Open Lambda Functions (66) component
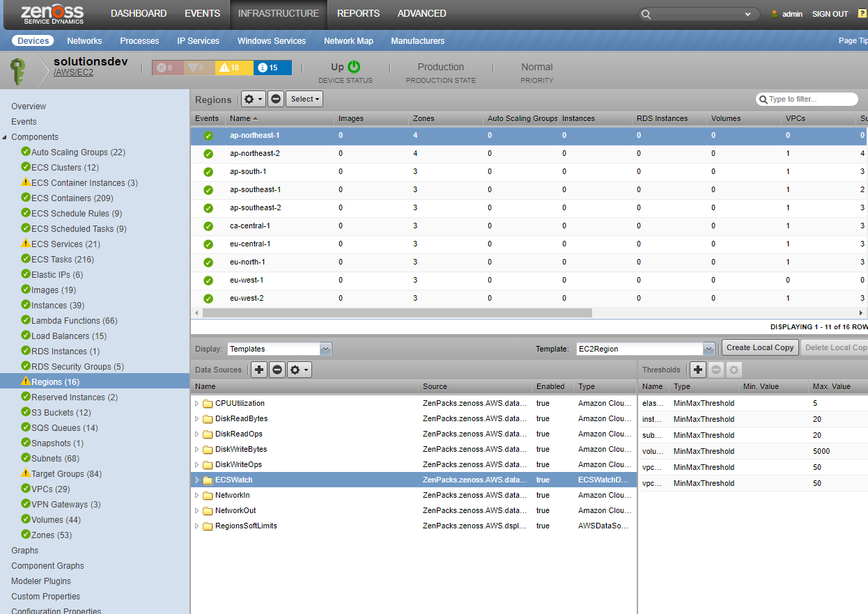 point(74,321)
